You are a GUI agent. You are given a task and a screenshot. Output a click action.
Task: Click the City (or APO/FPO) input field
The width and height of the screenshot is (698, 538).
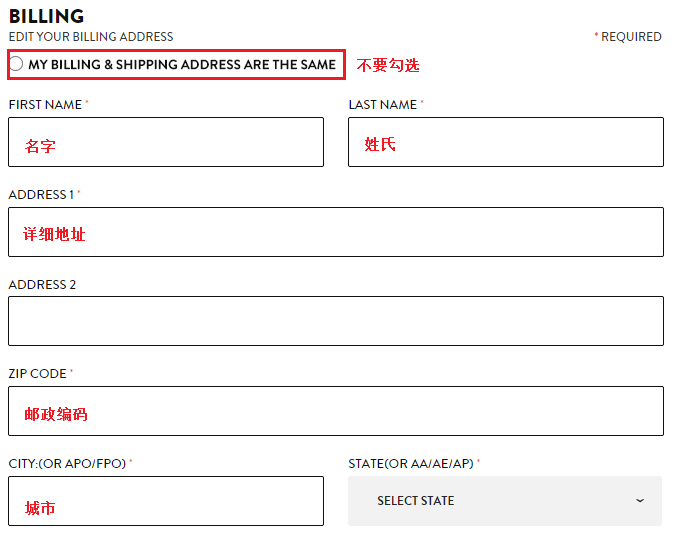(x=166, y=501)
